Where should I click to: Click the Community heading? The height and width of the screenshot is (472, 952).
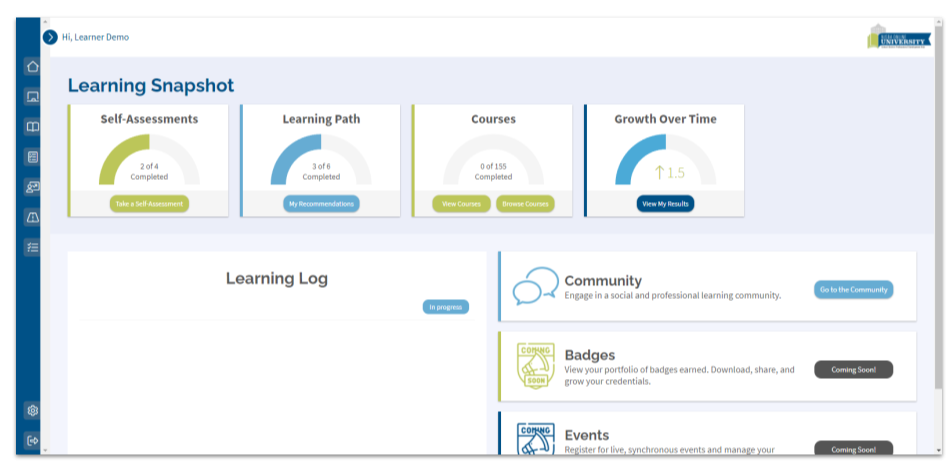(x=603, y=281)
